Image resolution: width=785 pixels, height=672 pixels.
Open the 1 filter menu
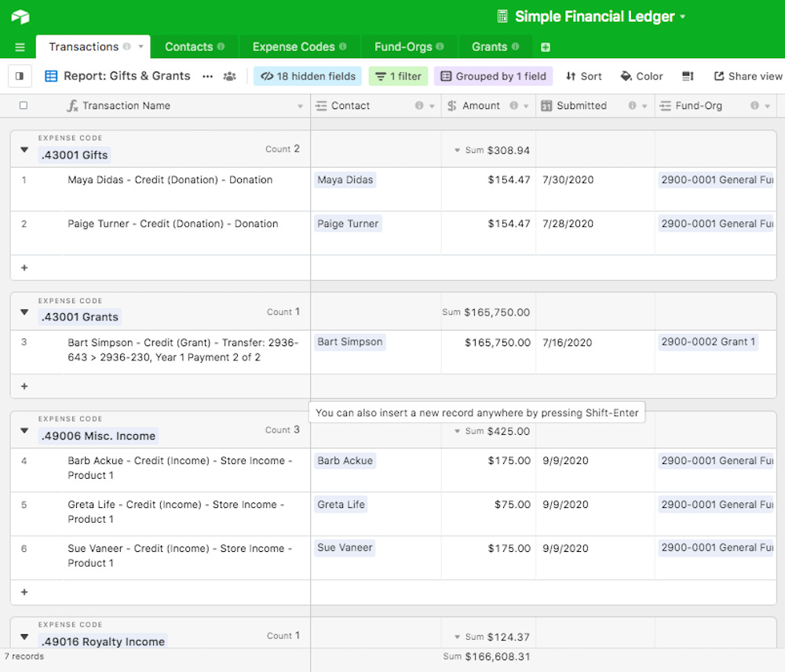399,76
